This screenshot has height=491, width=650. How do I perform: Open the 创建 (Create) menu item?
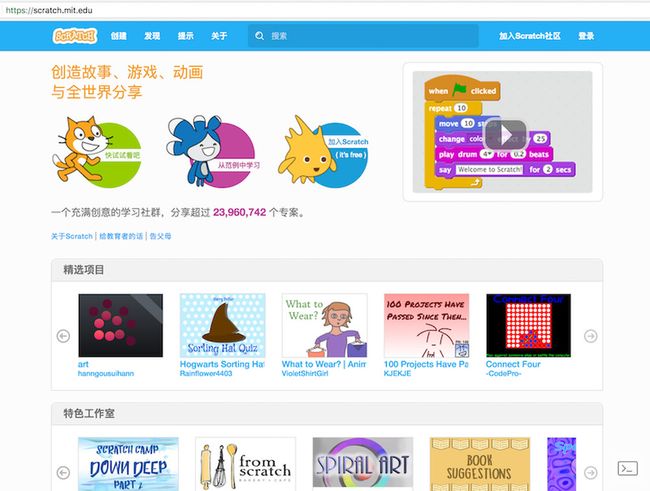119,36
